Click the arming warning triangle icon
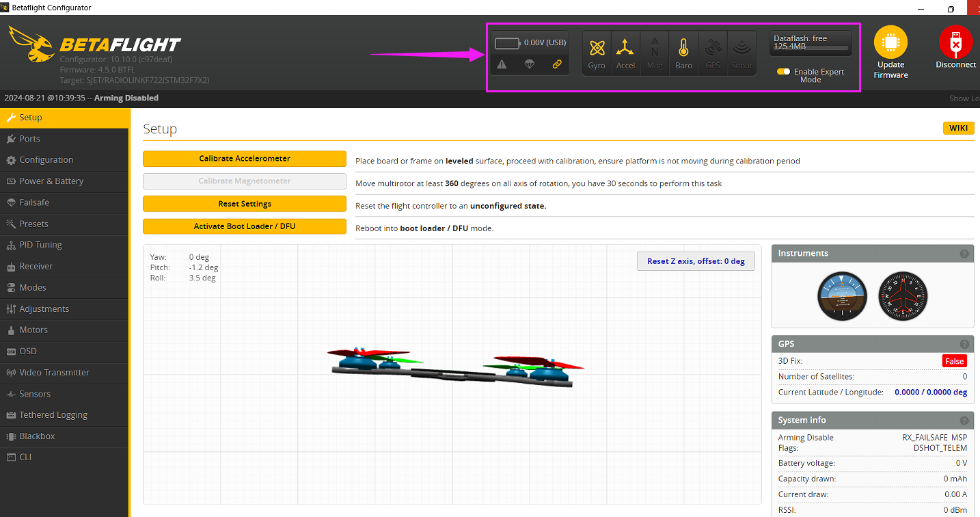This screenshot has width=980, height=517. pyautogui.click(x=502, y=64)
